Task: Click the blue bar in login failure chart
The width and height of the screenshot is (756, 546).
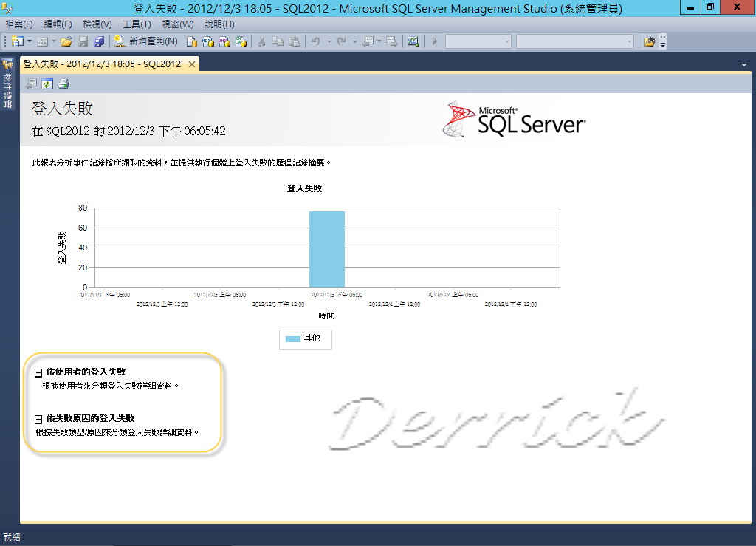Action: click(327, 250)
